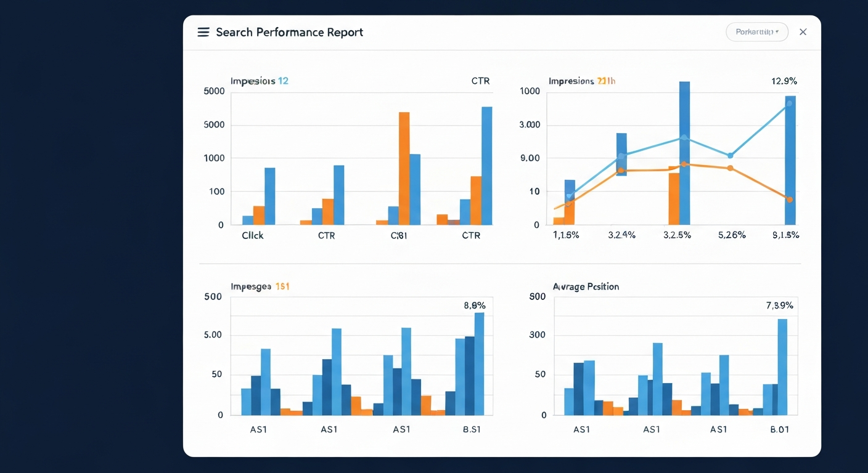
Task: Click the 5,26% orange line data point
Action: 731,168
